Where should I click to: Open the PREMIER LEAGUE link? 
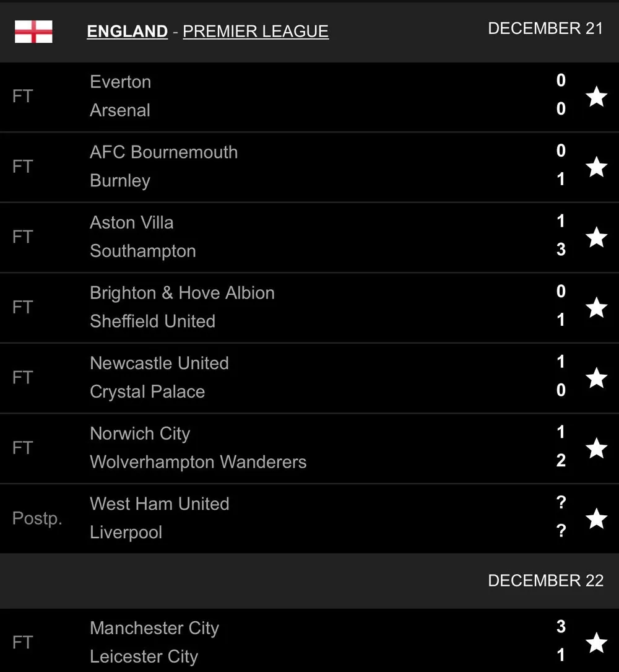click(255, 32)
